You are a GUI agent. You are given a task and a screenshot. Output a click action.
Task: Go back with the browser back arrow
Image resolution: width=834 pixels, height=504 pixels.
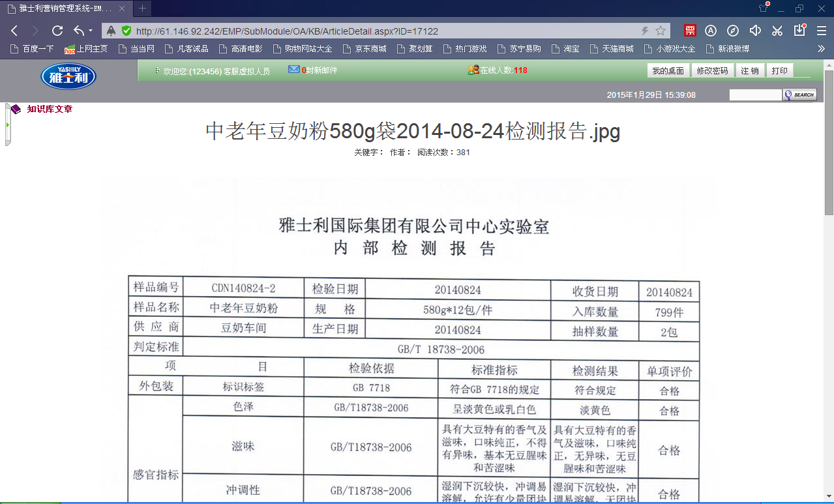[x=14, y=31]
